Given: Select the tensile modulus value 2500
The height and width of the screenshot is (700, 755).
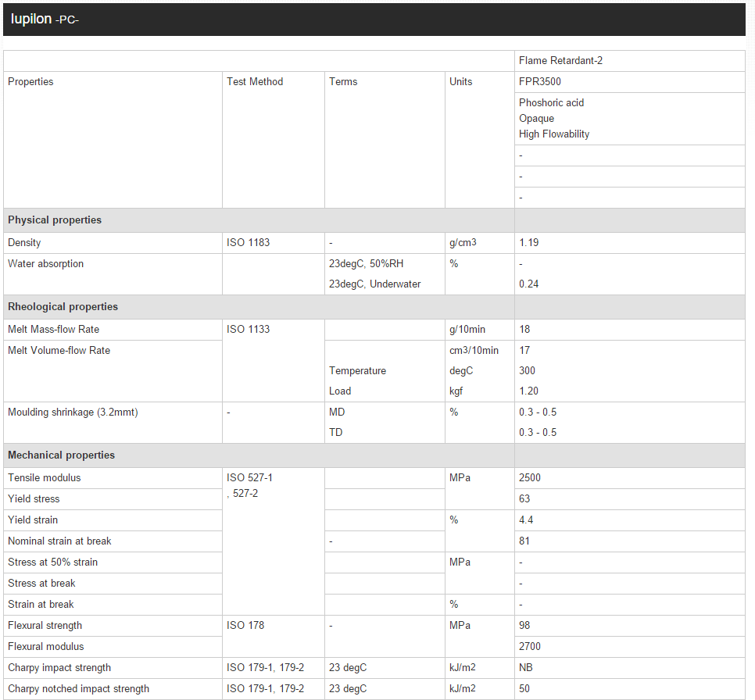Looking at the screenshot, I should click(x=530, y=477).
